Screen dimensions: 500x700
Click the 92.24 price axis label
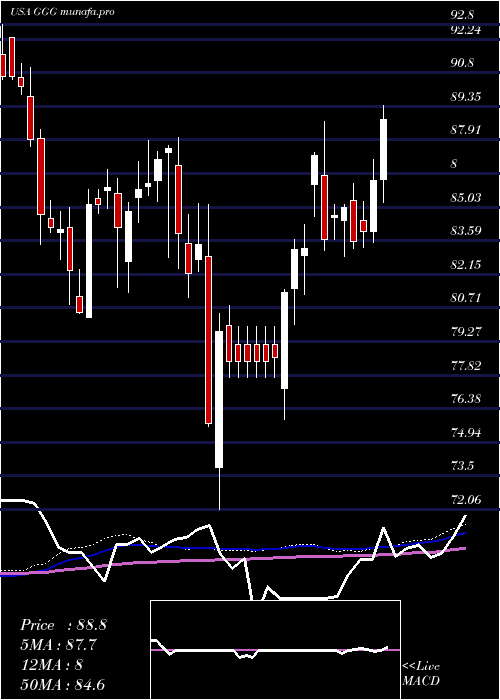point(466,30)
